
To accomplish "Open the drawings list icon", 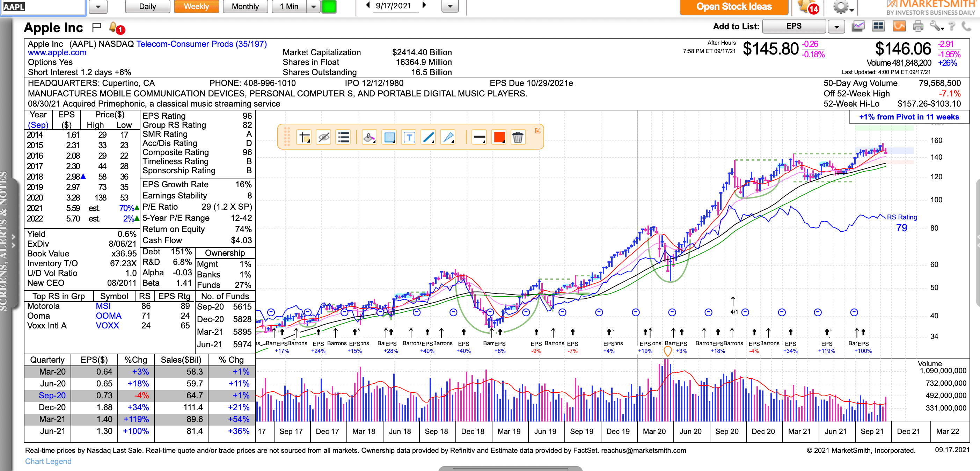I will point(343,137).
